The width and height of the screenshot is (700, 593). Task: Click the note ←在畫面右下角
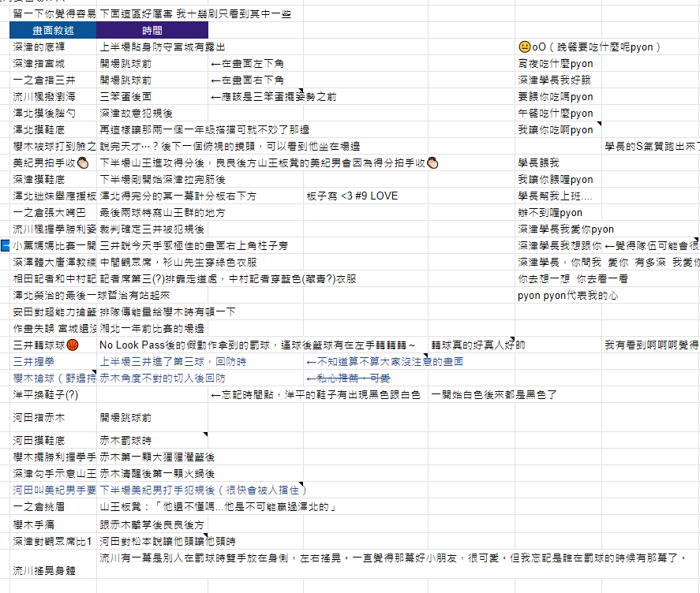(x=256, y=80)
